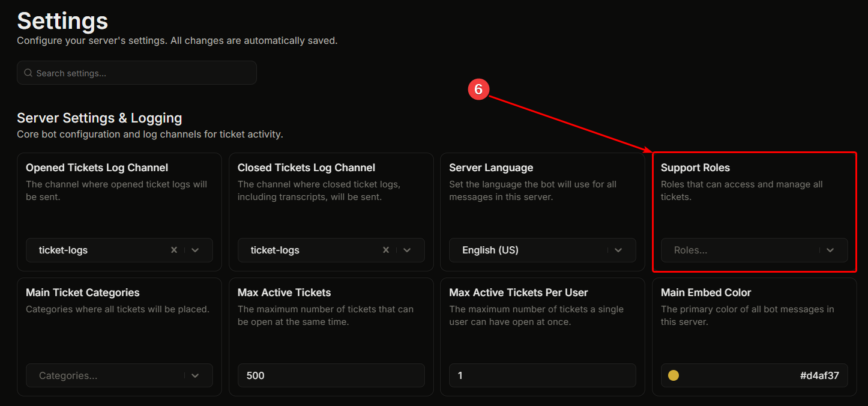Click 'Roles that can access and manage' description

coord(742,190)
